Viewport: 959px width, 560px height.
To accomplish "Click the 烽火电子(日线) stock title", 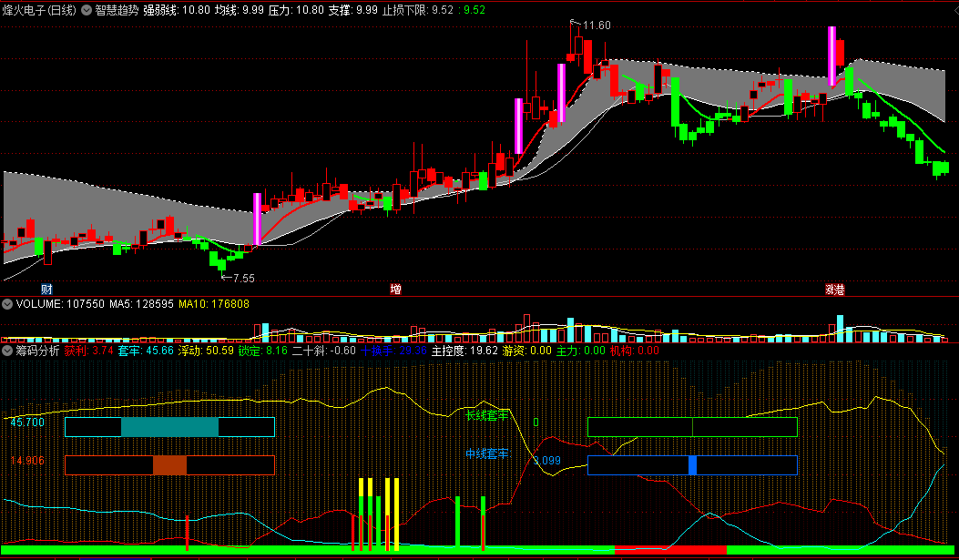I will pos(39,10).
